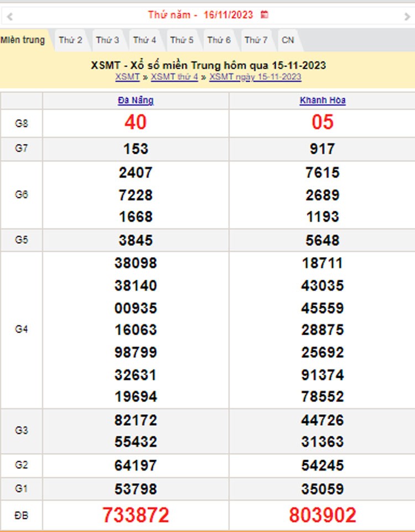The image size is (415, 532).
Task: Go to the Thứ 7 tab
Action: pyautogui.click(x=256, y=40)
